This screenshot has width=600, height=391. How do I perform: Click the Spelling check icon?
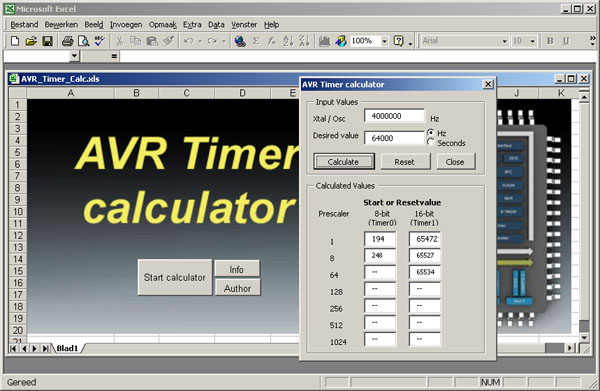[99, 41]
